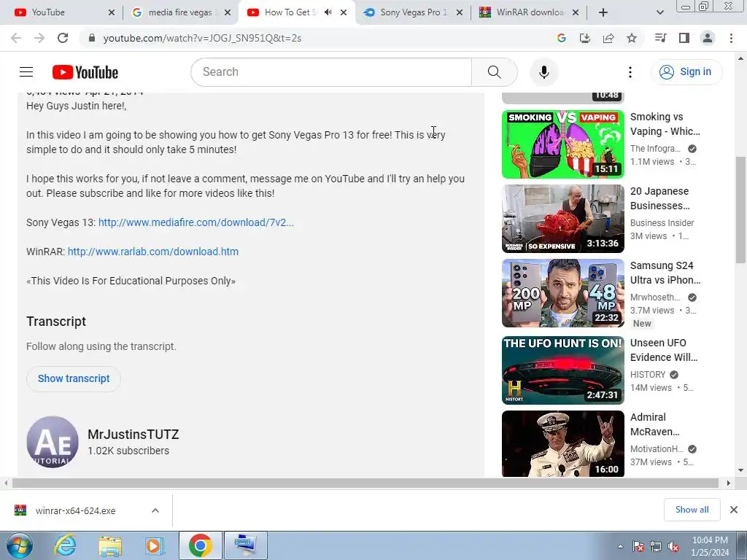Click Chrome taskbar icon
The image size is (747, 560).
[x=200, y=545]
